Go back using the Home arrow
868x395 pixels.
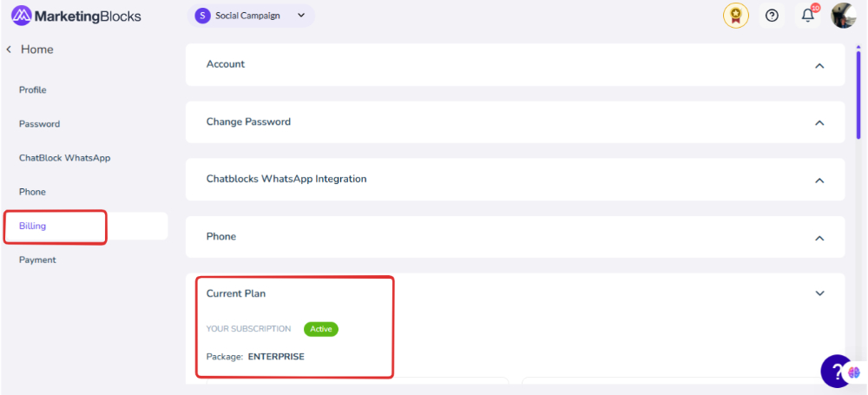pyautogui.click(x=9, y=49)
